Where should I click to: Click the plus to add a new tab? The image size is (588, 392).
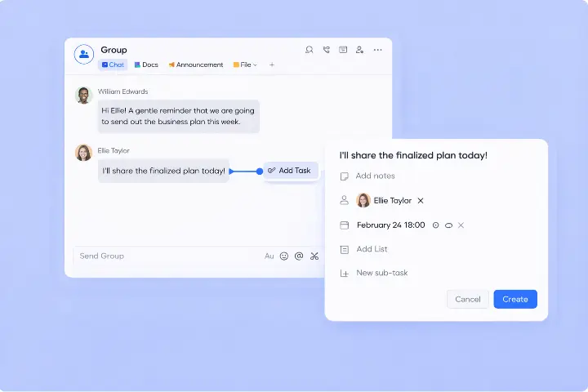coord(272,65)
